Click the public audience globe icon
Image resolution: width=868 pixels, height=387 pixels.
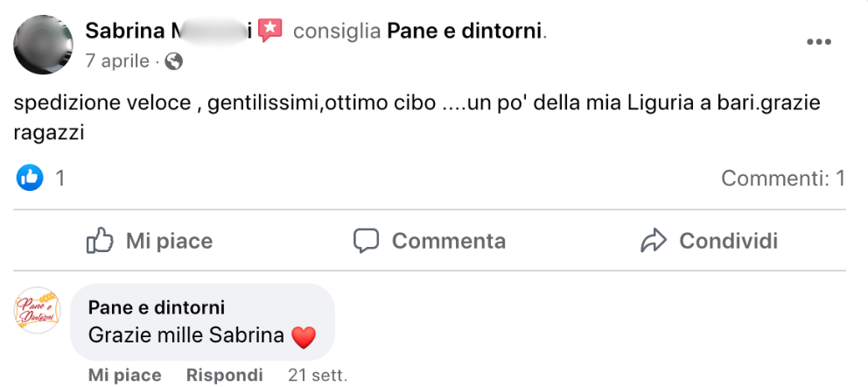(173, 61)
